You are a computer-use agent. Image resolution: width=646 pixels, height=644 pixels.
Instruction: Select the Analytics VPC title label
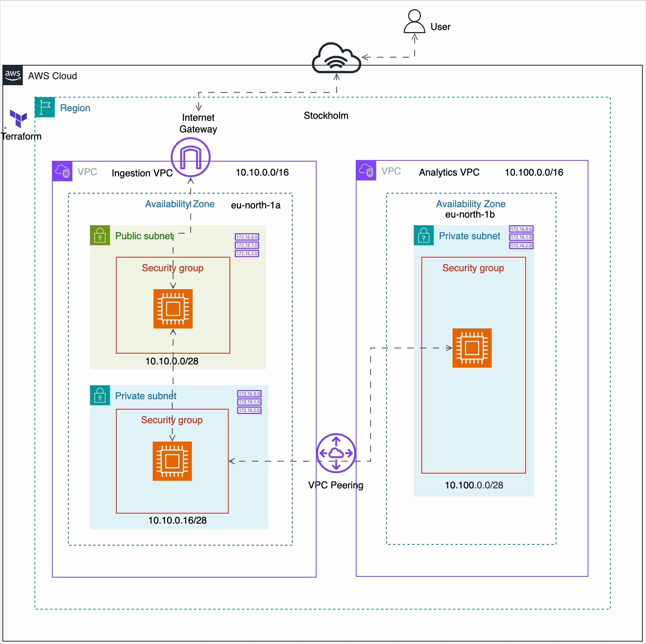[449, 172]
